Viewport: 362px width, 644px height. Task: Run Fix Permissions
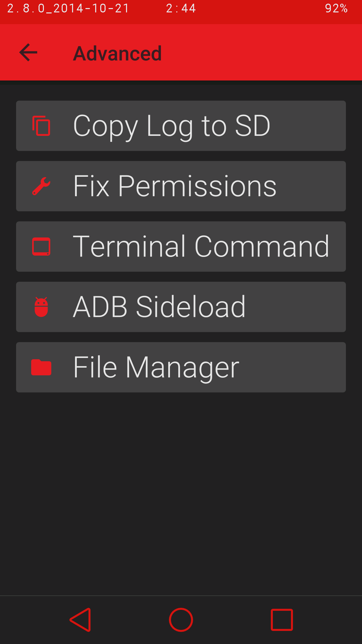(x=181, y=186)
